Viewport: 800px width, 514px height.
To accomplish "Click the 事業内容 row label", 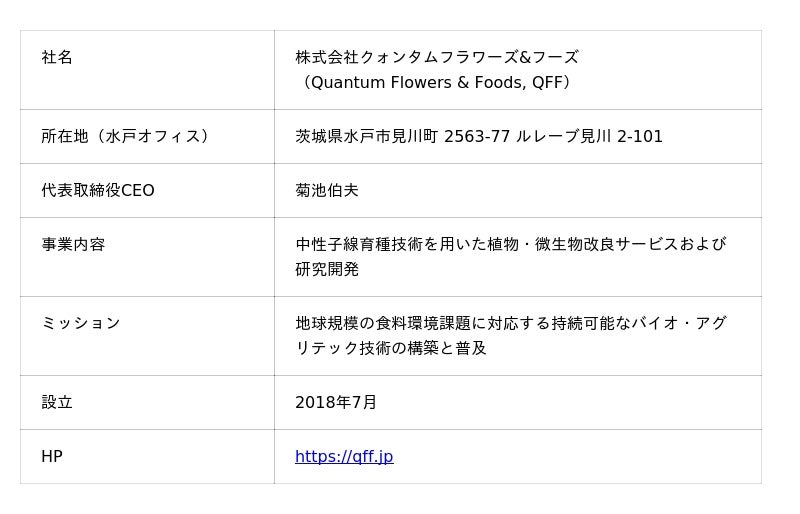I will 73,245.
